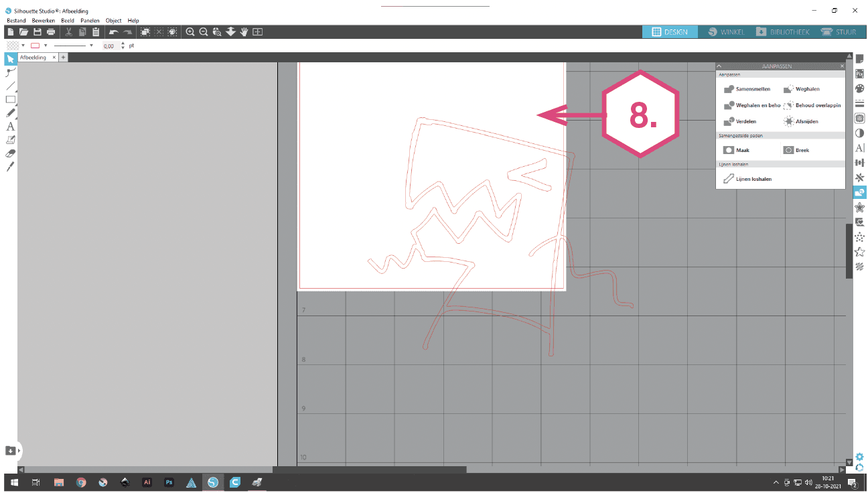
Task: Print using the printer toolbar icon
Action: coord(51,32)
